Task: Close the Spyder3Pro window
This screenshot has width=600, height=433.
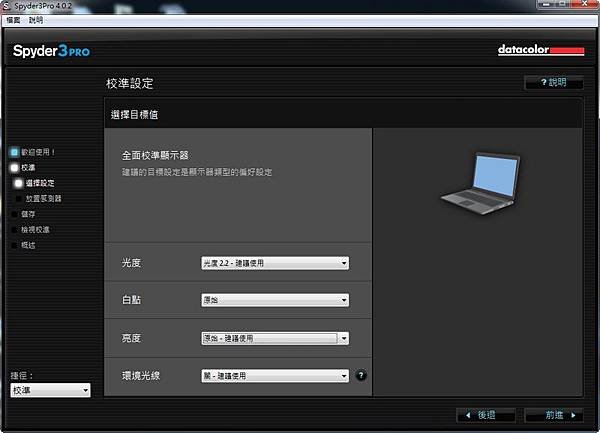Action: click(584, 4)
